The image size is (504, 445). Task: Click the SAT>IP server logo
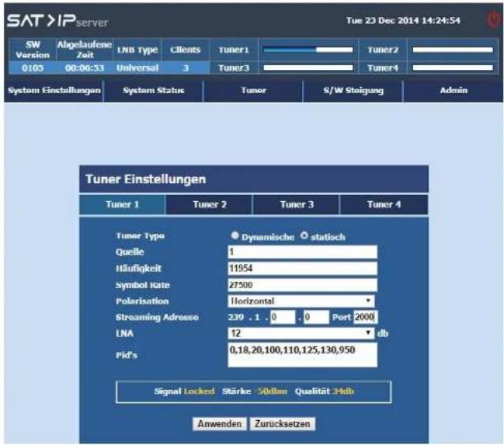(x=57, y=21)
